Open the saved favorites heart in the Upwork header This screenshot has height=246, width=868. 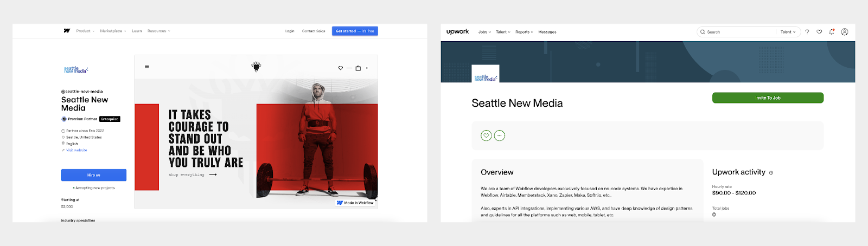pos(819,32)
